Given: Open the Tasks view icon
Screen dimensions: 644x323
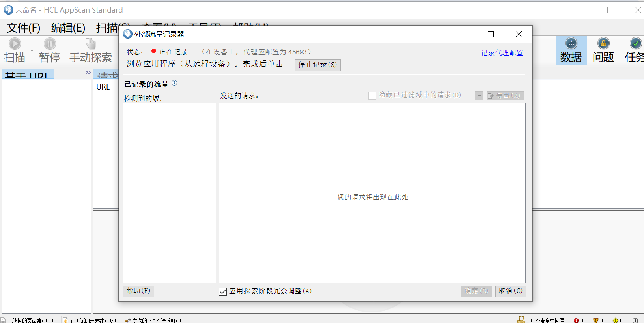Looking at the screenshot, I should click(635, 43).
